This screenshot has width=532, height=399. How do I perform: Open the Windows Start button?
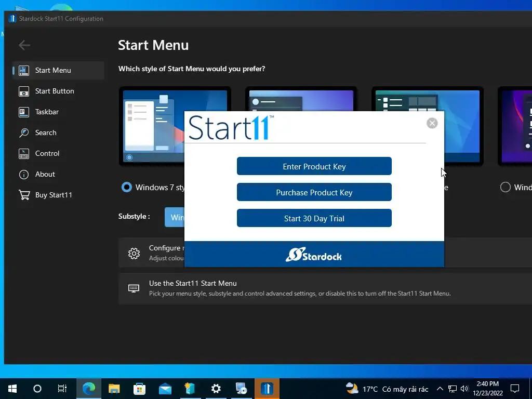click(12, 389)
